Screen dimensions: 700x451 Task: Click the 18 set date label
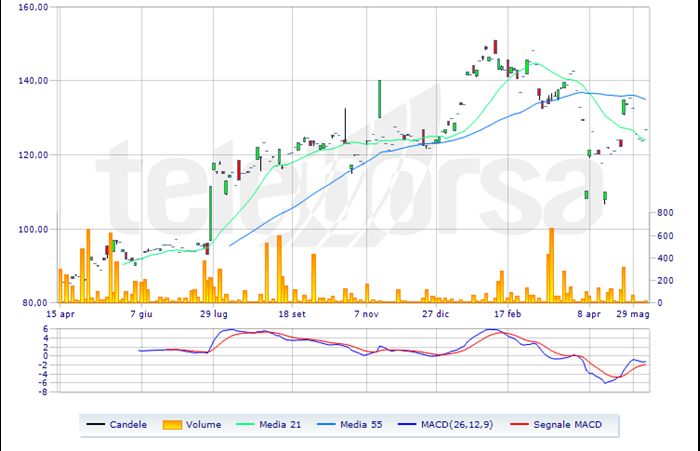292,314
